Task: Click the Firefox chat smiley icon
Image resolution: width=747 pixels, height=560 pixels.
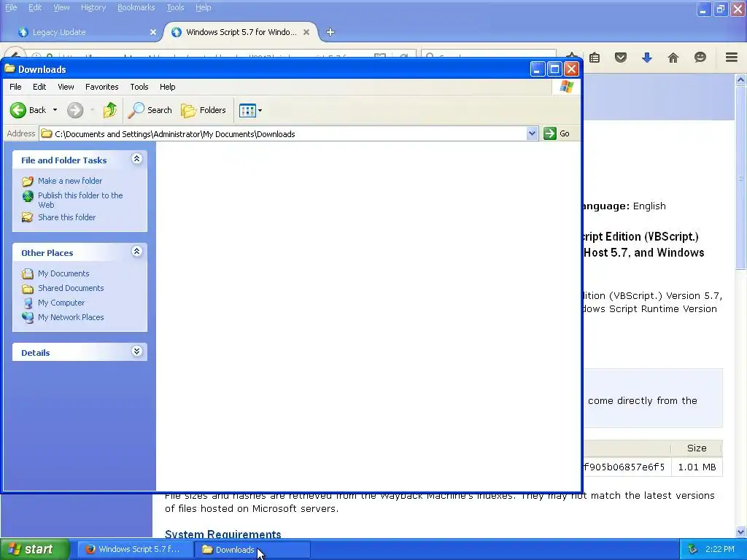Action: coord(700,58)
